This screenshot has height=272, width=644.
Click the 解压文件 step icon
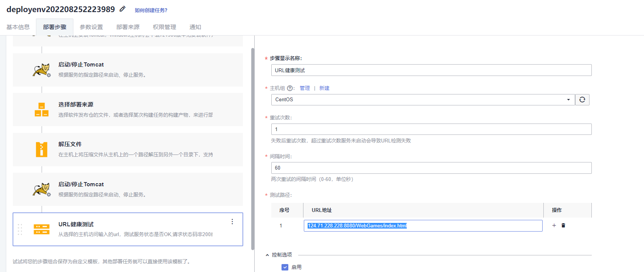[x=42, y=150]
